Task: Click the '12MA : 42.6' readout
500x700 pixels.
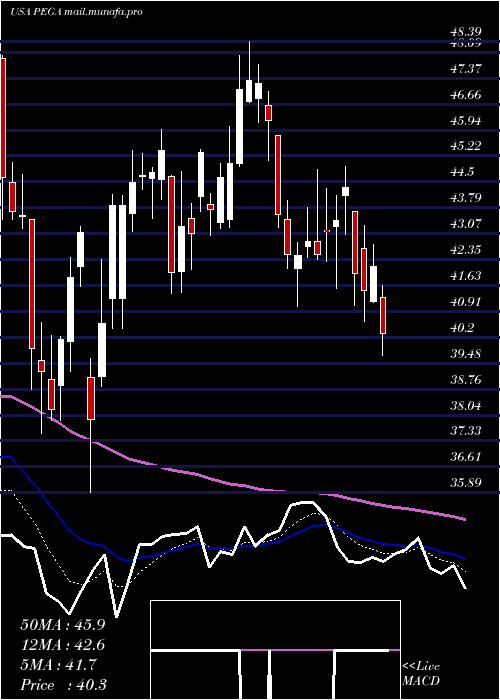Action: point(63,645)
